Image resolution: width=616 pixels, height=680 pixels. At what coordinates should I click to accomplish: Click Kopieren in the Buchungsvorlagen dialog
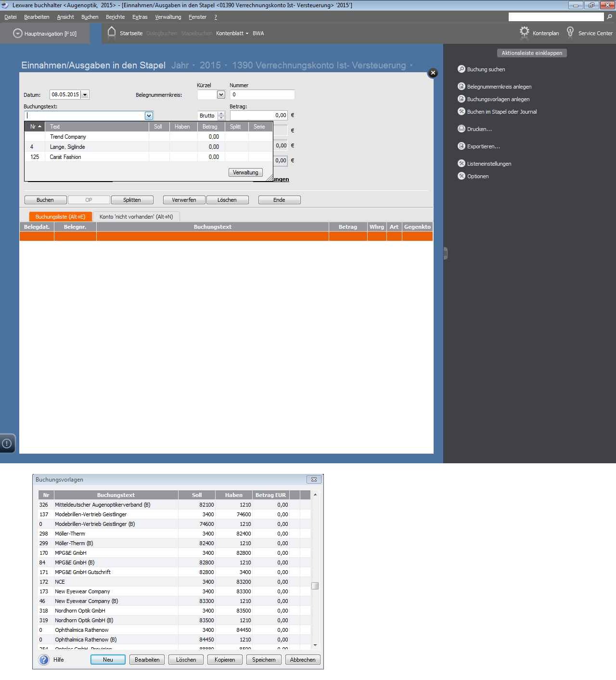click(225, 660)
